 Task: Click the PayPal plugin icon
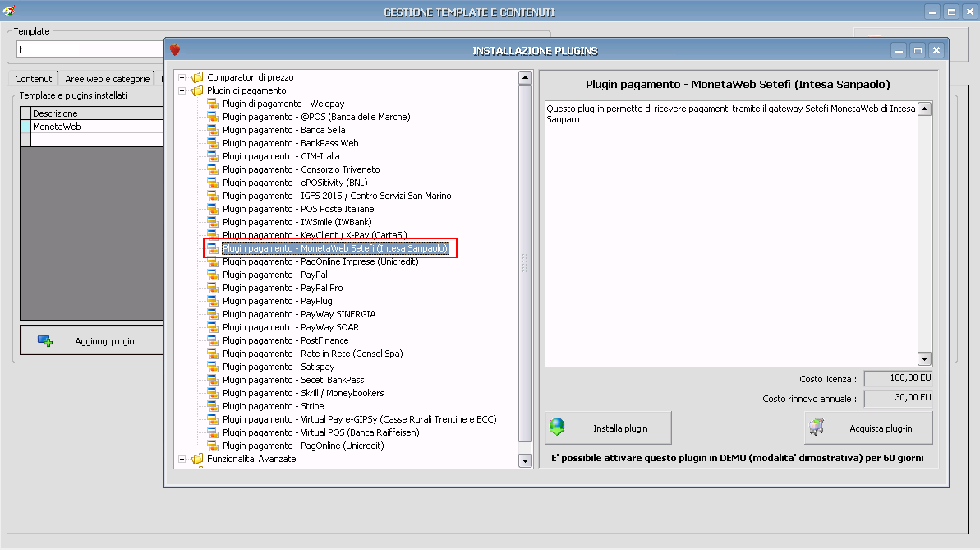[x=213, y=275]
